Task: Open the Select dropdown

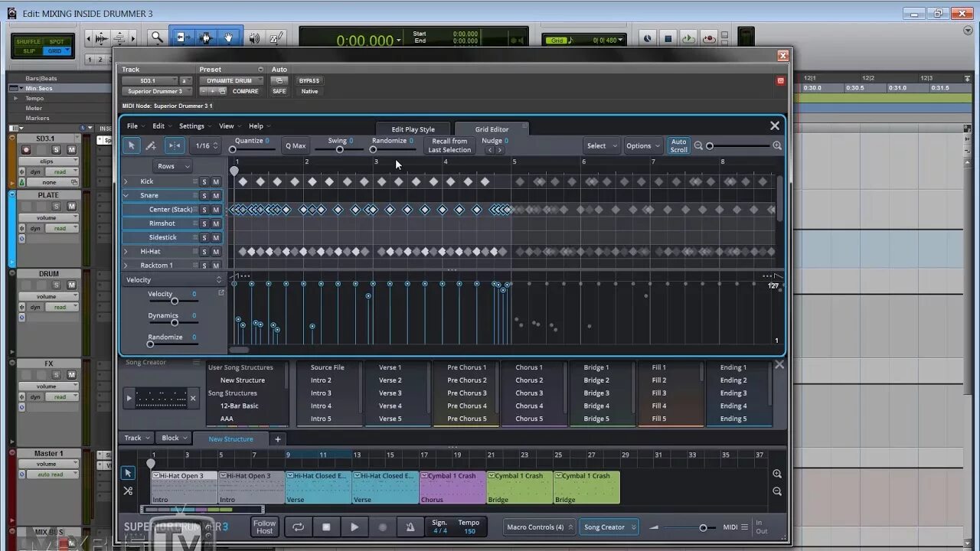Action: click(602, 145)
